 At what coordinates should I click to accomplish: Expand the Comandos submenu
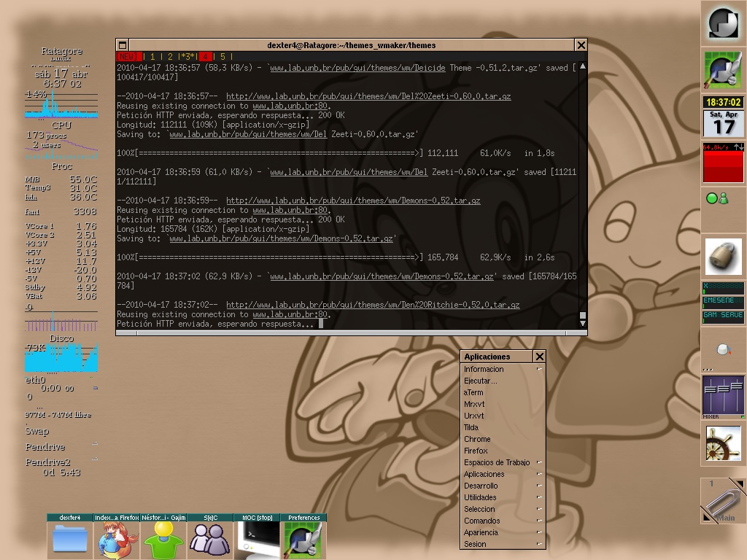[503, 521]
